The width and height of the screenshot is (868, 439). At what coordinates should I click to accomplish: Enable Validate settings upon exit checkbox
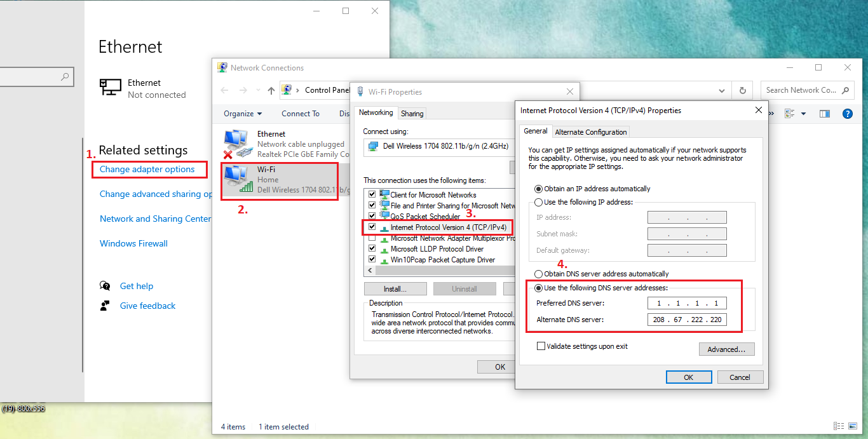[x=541, y=346]
